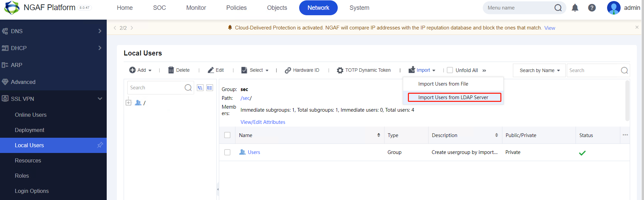Image resolution: width=644 pixels, height=200 pixels.
Task: Click the Hardware ID link icon
Action: (288, 70)
